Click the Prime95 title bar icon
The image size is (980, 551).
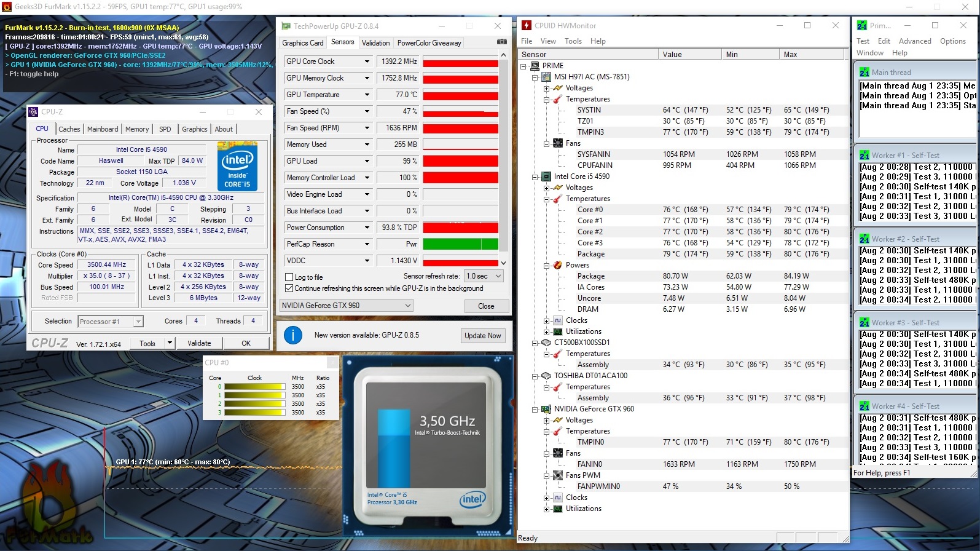tap(862, 25)
